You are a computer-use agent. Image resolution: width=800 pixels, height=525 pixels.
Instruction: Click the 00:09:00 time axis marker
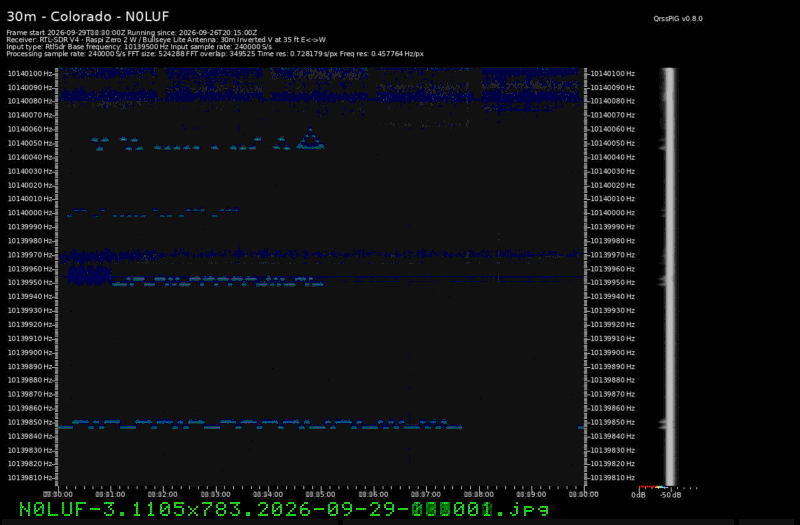coord(531,494)
